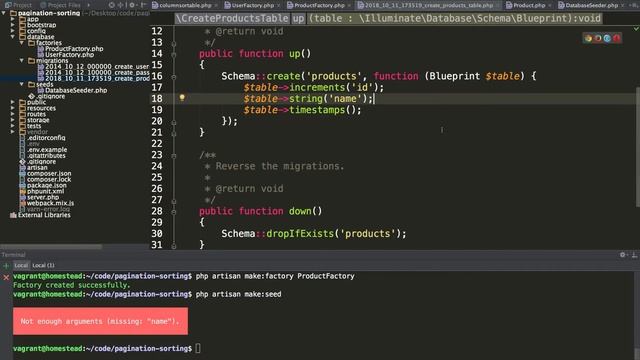
Task: Expand the public folder
Action: click(13, 102)
